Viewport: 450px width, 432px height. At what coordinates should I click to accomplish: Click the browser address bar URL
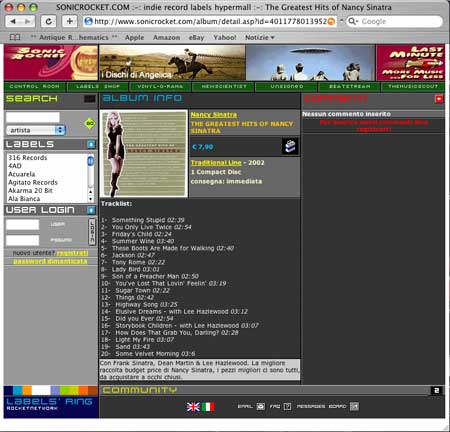[210, 22]
